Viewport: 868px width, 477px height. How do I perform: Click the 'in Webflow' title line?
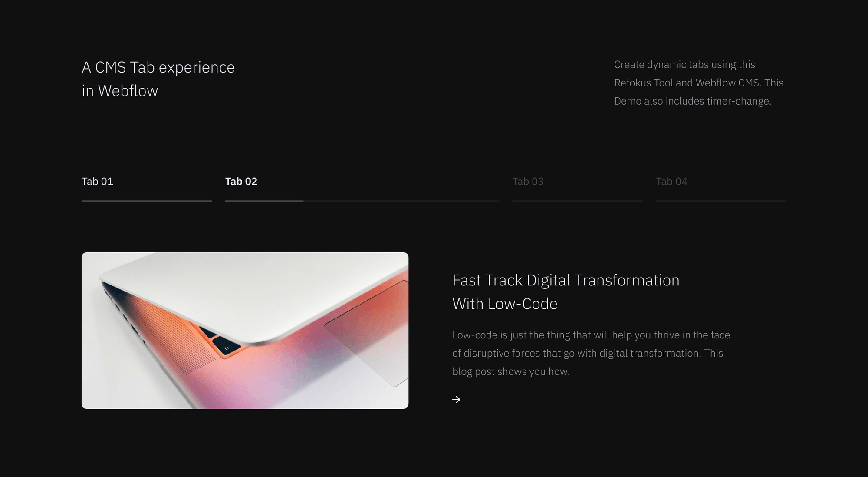[120, 91]
